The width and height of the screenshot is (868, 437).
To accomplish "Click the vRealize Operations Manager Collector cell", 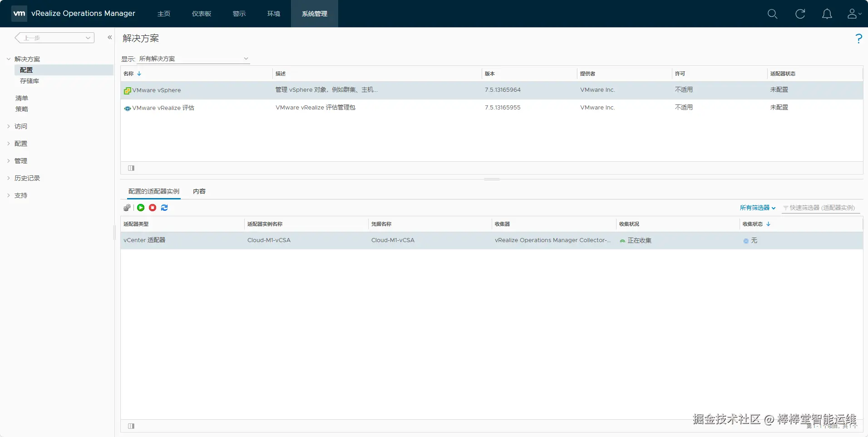I will pyautogui.click(x=553, y=240).
